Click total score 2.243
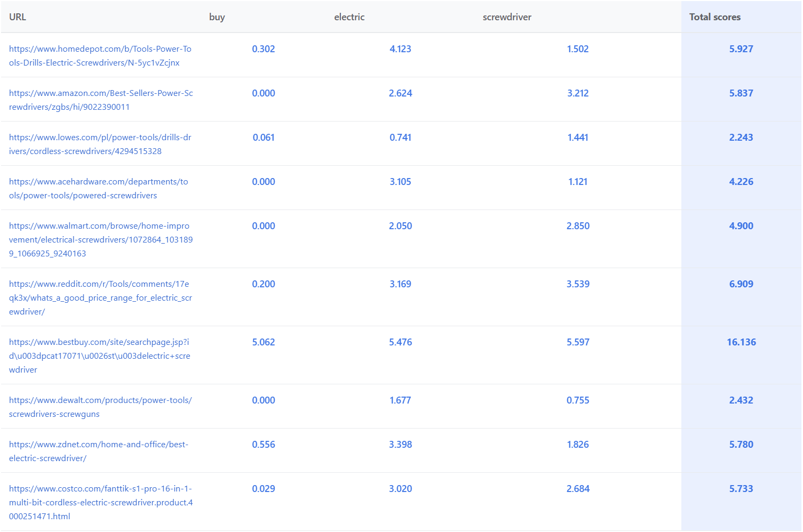This screenshot has width=803, height=532. (741, 138)
